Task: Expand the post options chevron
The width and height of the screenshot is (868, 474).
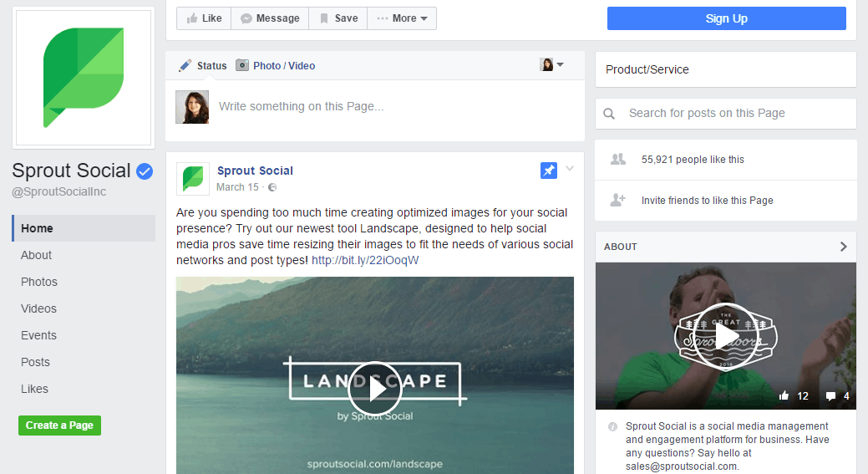Action: [570, 169]
